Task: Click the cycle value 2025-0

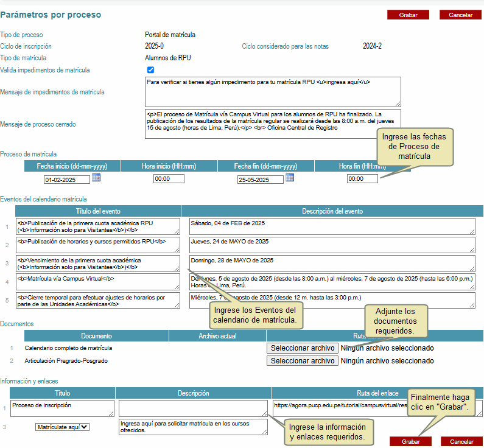Action: click(155, 46)
